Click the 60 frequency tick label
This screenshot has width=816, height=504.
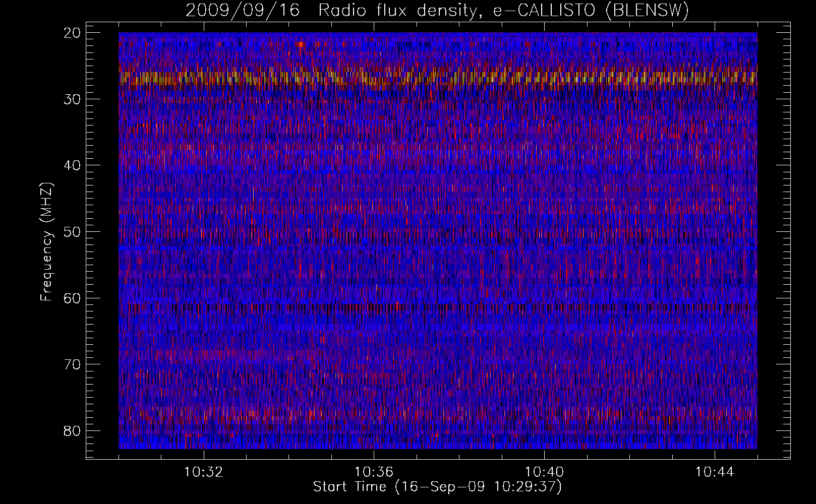(73, 298)
